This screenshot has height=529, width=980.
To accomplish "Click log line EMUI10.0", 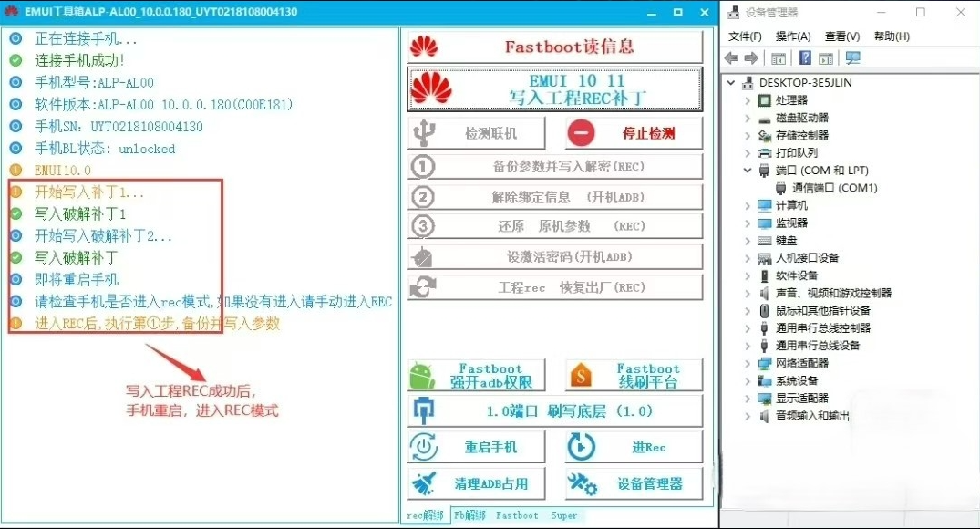I will pos(63,170).
